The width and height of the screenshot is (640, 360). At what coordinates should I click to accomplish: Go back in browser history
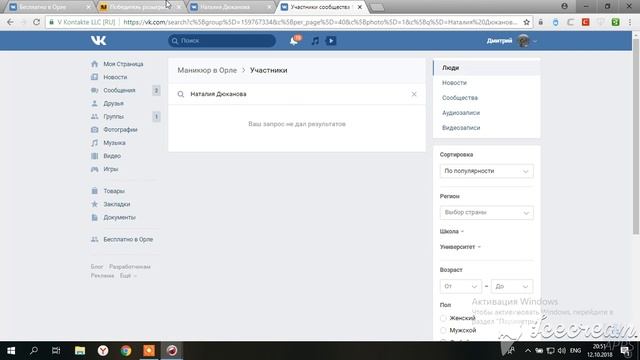(10, 22)
